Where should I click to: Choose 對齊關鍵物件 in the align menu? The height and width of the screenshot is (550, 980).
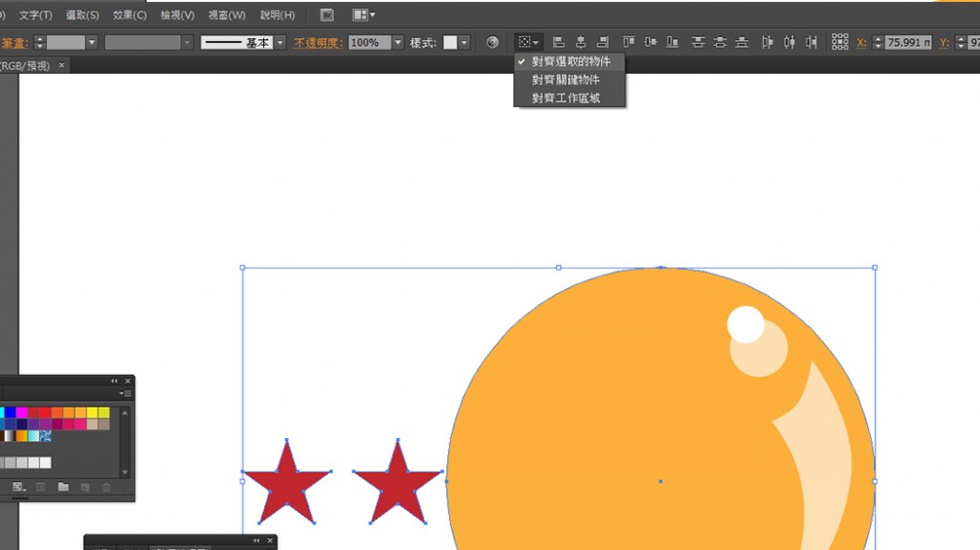click(x=568, y=79)
